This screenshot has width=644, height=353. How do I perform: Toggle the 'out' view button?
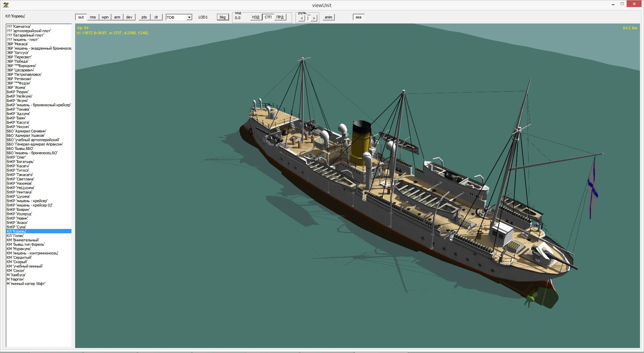[x=81, y=17]
